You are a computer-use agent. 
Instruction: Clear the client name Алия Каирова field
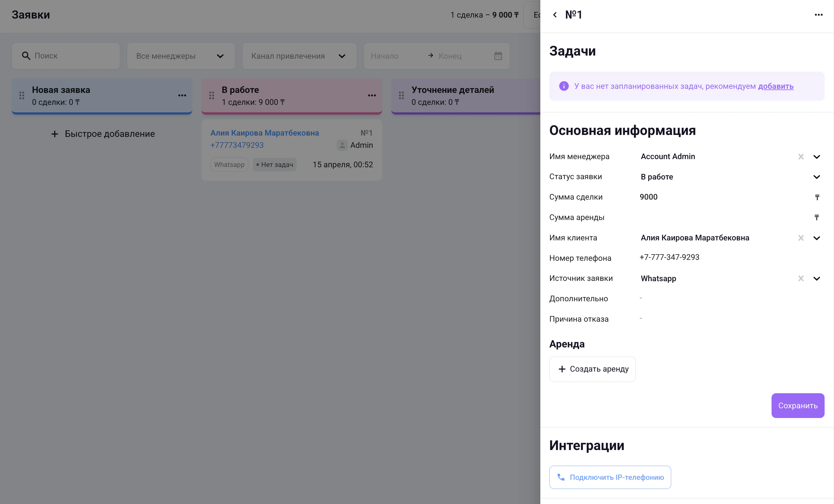[801, 238]
